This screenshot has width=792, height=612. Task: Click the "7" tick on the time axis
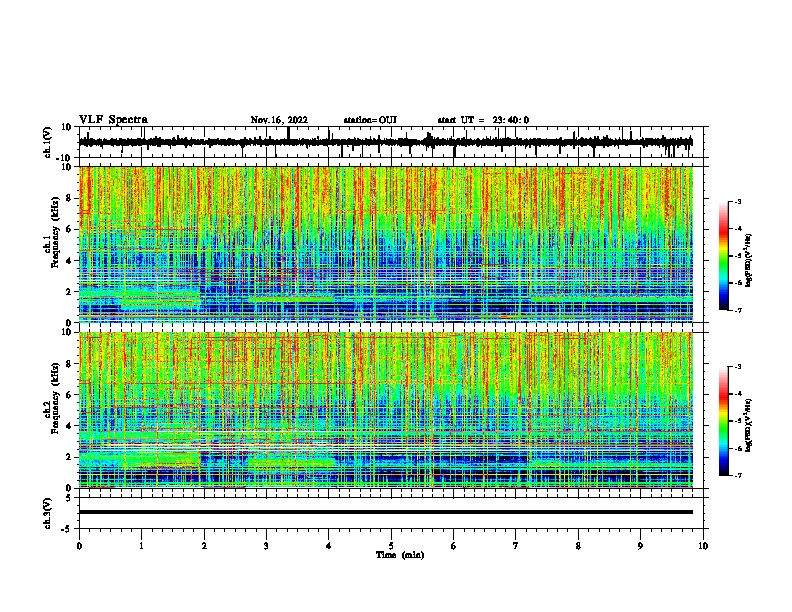pyautogui.click(x=516, y=546)
